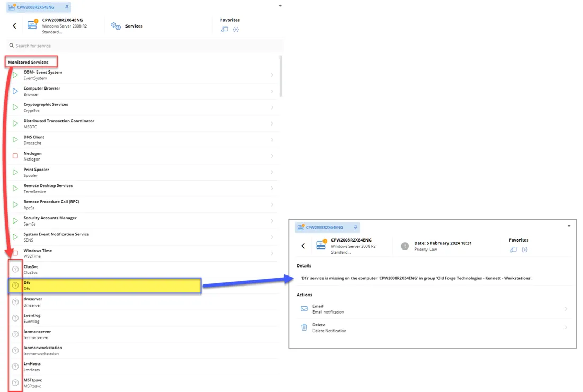Click the unknown status icon for ClusSvc
Screen dimensions: 583x392
15,269
